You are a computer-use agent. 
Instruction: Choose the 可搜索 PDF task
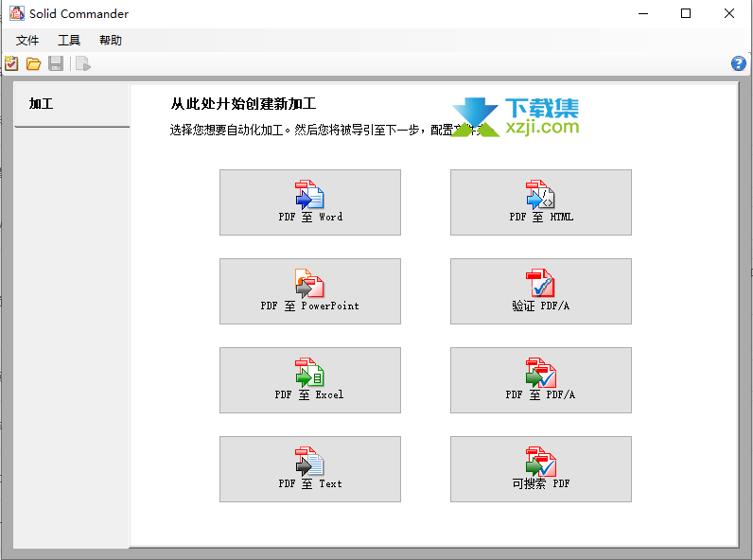tap(541, 469)
